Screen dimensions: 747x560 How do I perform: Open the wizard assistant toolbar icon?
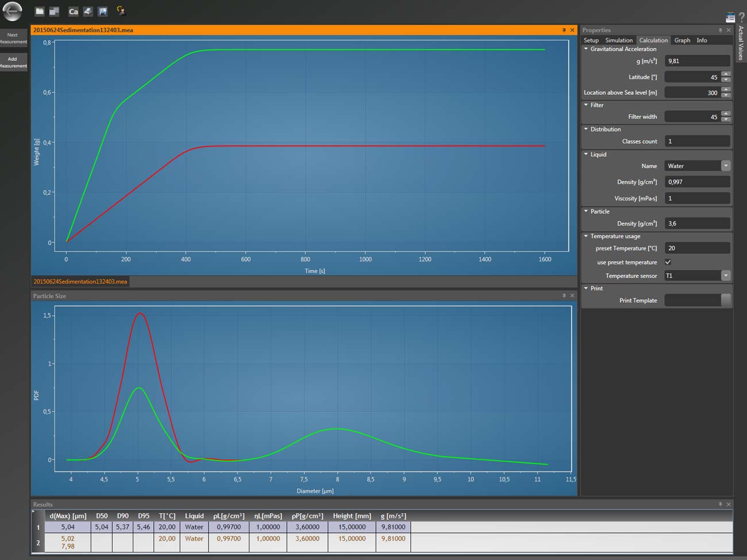tap(120, 10)
